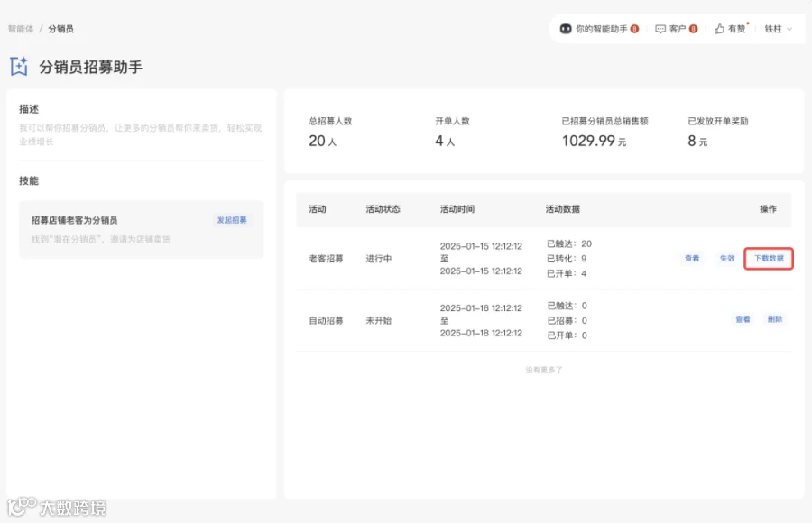
Task: Click 删除 for 自动招募 activity
Action: [x=775, y=319]
